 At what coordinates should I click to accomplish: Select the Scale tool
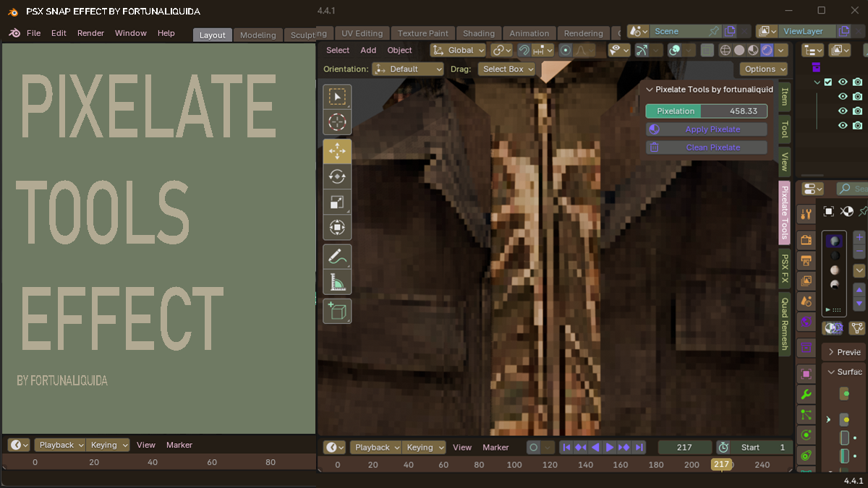click(x=337, y=202)
